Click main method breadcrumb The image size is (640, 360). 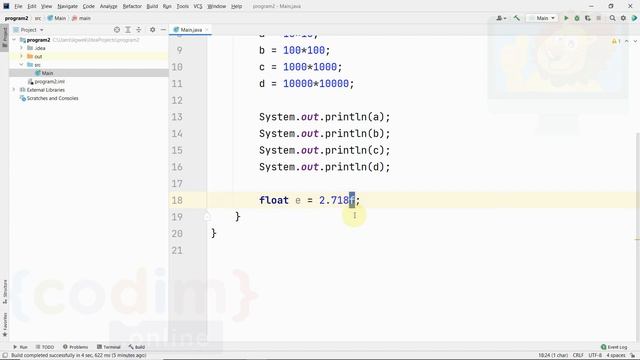tap(81, 18)
